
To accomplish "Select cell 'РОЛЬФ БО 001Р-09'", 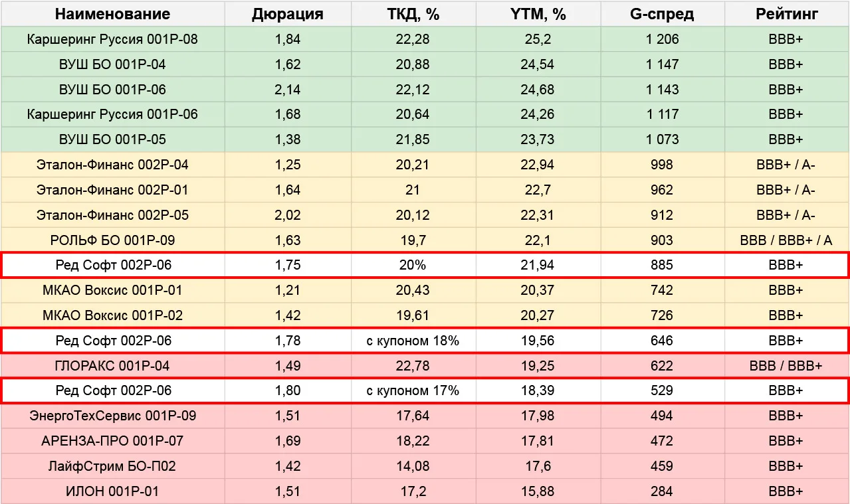I will (x=112, y=240).
